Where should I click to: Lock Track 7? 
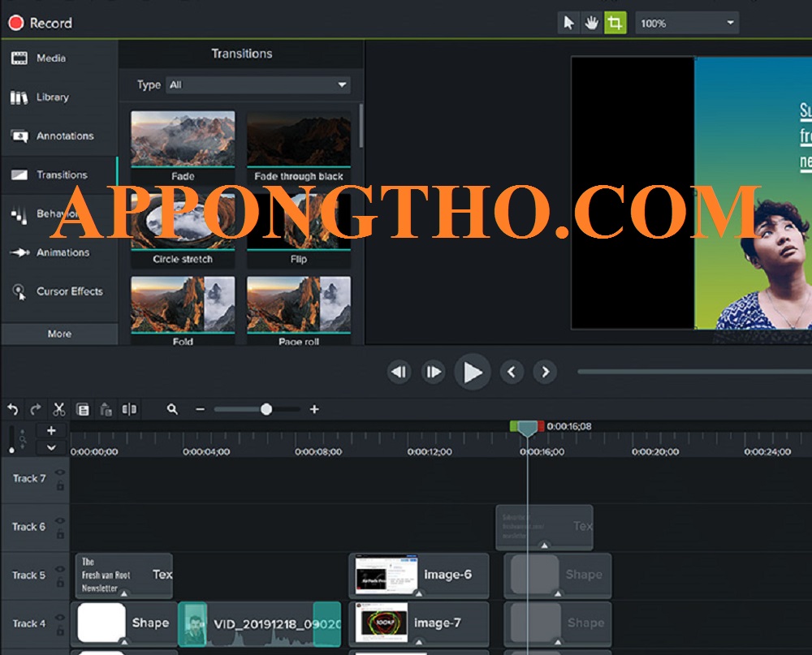tap(61, 485)
